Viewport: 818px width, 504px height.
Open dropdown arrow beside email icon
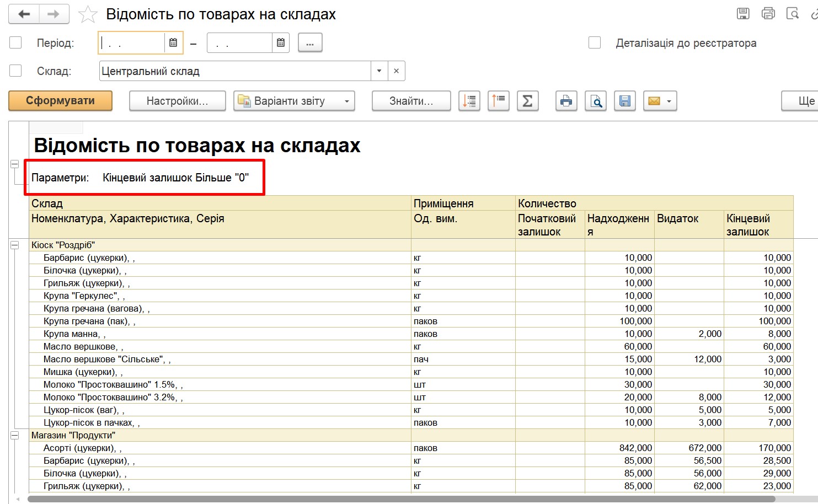tap(669, 101)
